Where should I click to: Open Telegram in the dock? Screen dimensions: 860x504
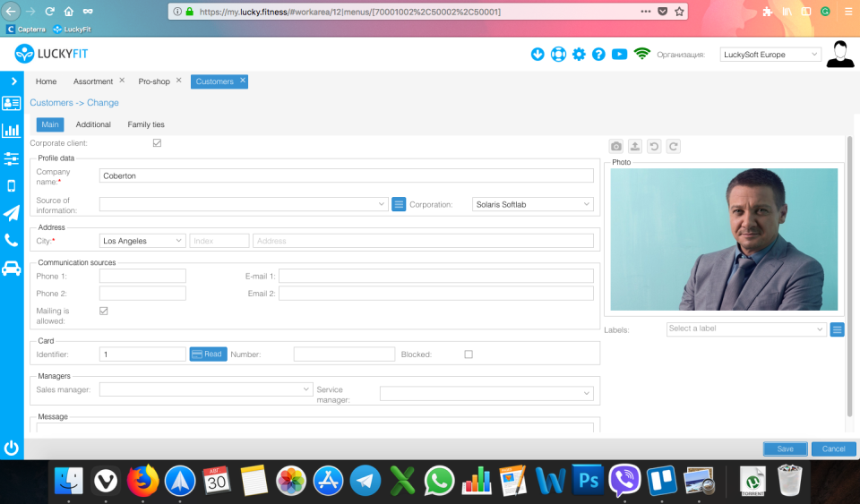[x=365, y=481]
